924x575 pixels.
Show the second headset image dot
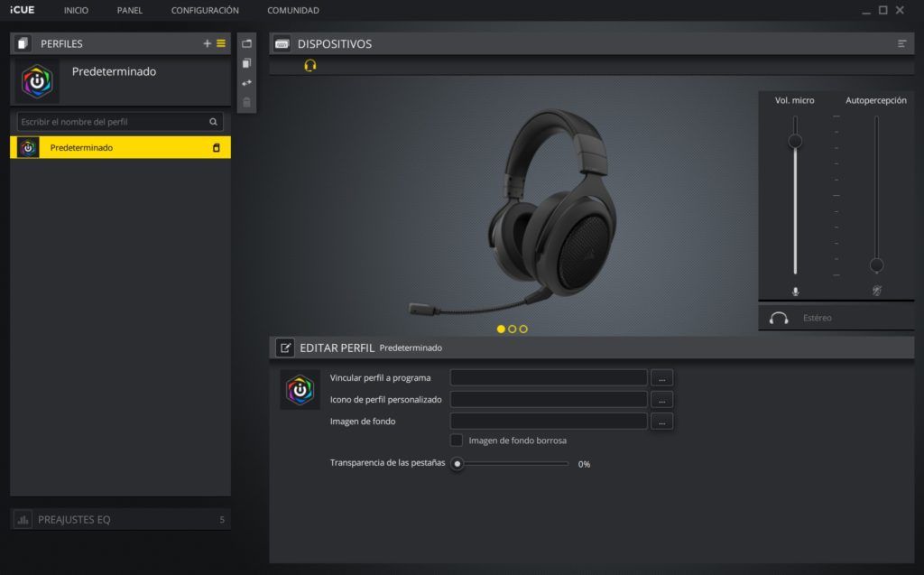(x=513, y=329)
